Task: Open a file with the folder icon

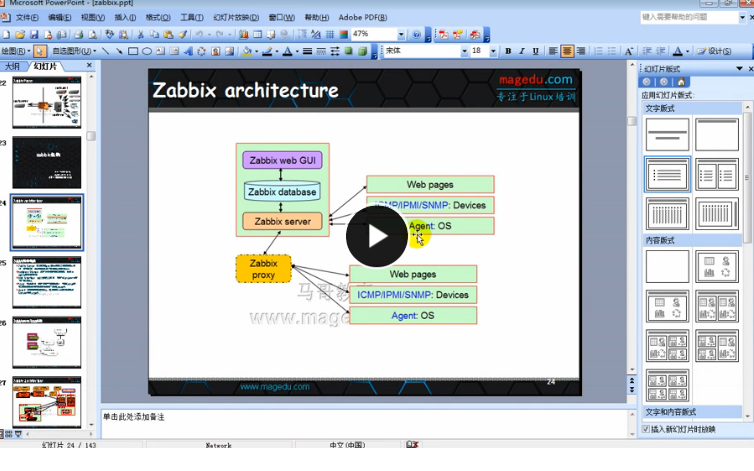Action: coord(20,35)
